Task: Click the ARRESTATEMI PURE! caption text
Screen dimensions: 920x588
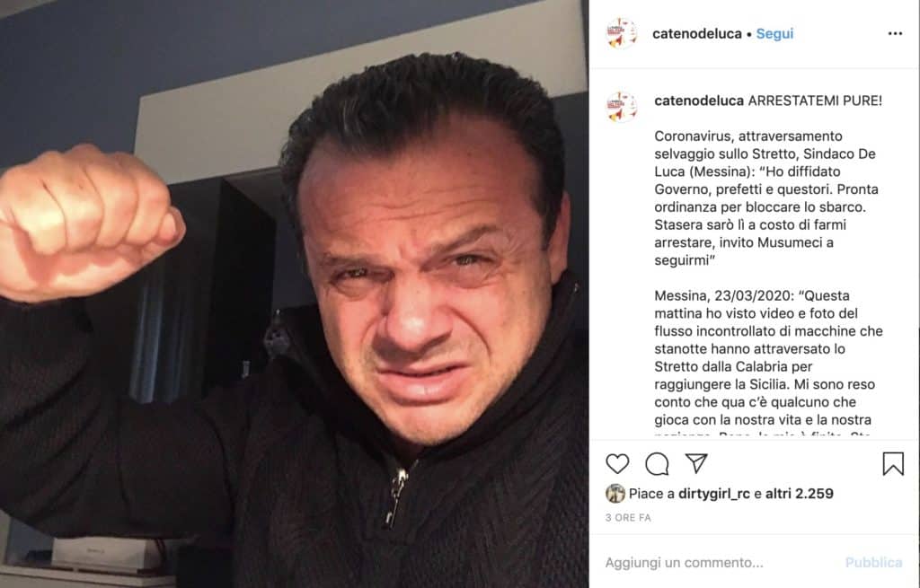Action: pyautogui.click(x=815, y=101)
